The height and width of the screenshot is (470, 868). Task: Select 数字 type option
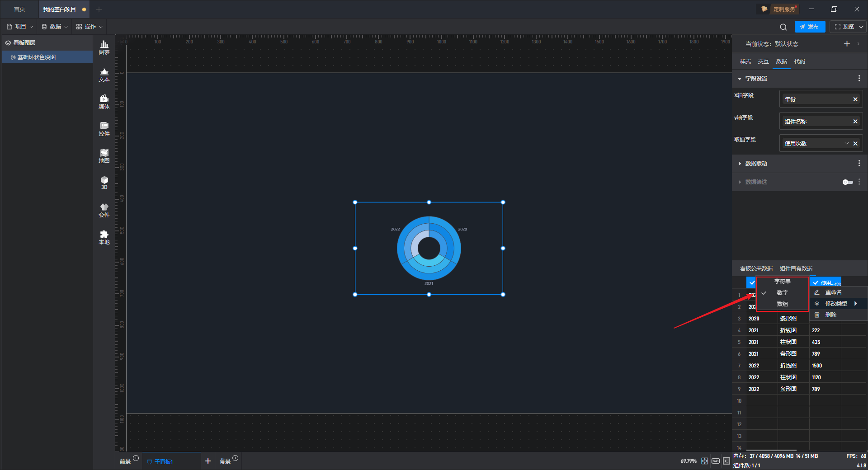click(x=783, y=293)
